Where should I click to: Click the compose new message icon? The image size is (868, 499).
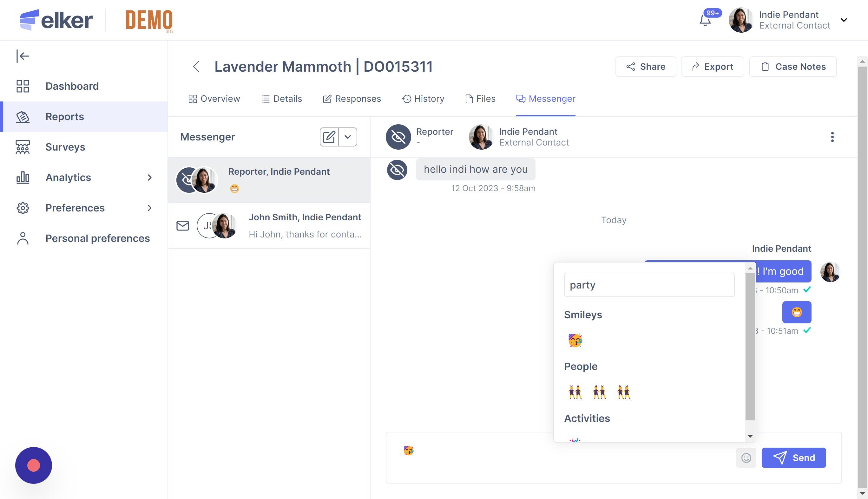(329, 137)
